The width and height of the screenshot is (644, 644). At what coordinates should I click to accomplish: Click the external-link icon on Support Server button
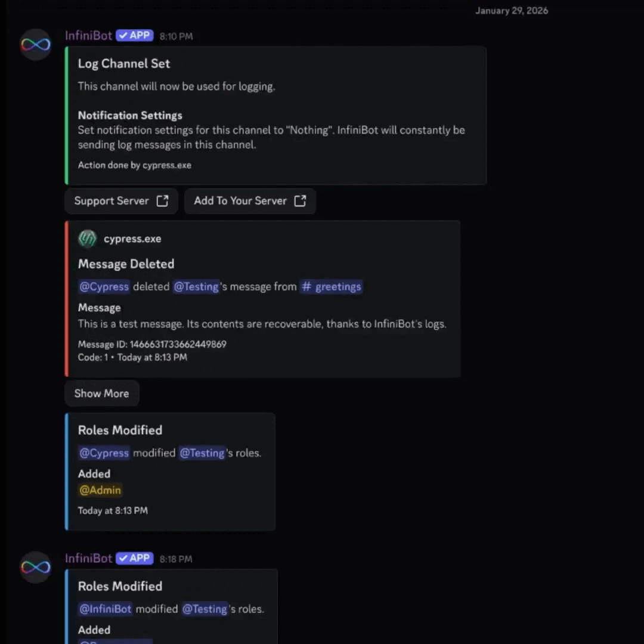pyautogui.click(x=162, y=201)
